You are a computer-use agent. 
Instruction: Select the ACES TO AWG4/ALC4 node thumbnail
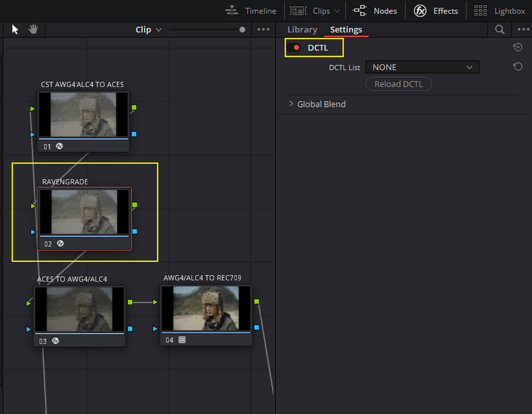click(x=79, y=309)
